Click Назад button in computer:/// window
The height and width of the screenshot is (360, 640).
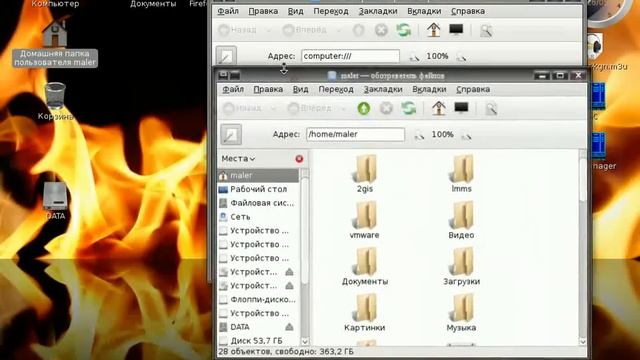point(238,30)
